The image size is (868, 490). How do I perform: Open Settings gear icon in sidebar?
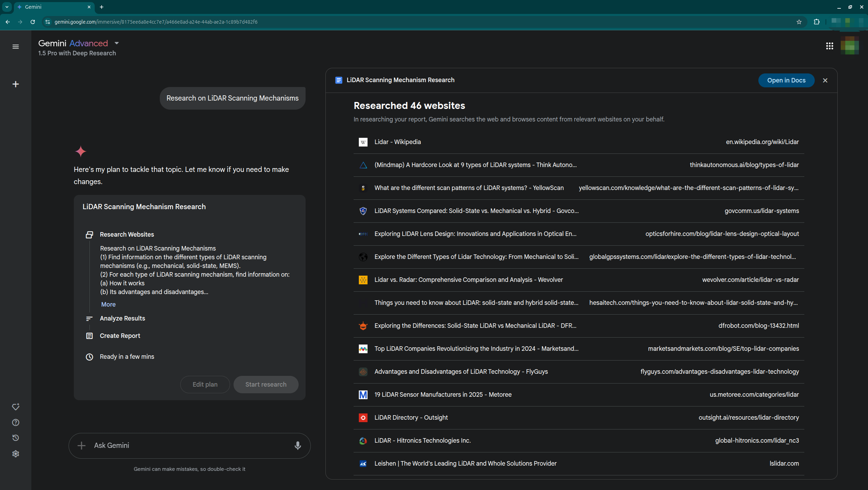pyautogui.click(x=16, y=454)
